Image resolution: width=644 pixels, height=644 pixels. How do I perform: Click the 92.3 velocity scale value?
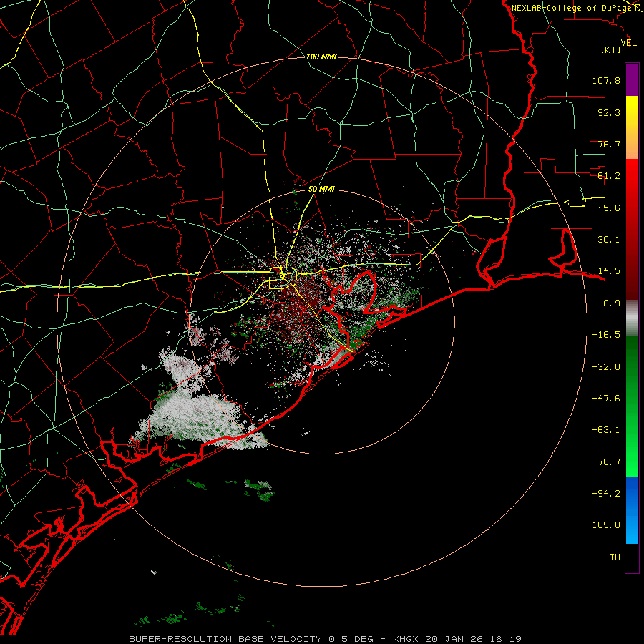[609, 112]
